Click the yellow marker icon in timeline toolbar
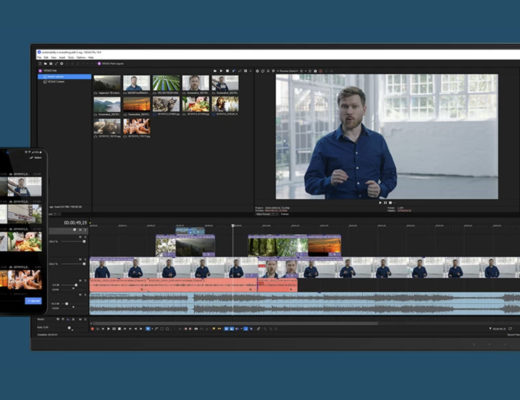520x400 pixels. click(214, 329)
